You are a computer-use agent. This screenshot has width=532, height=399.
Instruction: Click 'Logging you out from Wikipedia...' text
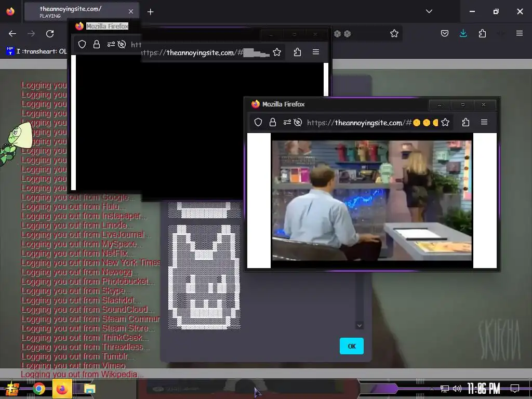82,374
